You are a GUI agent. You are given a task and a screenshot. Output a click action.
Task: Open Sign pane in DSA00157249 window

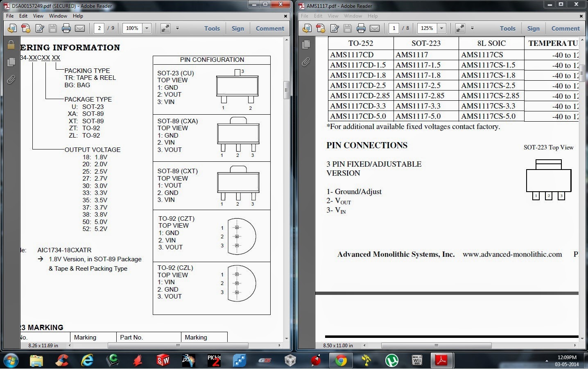237,28
